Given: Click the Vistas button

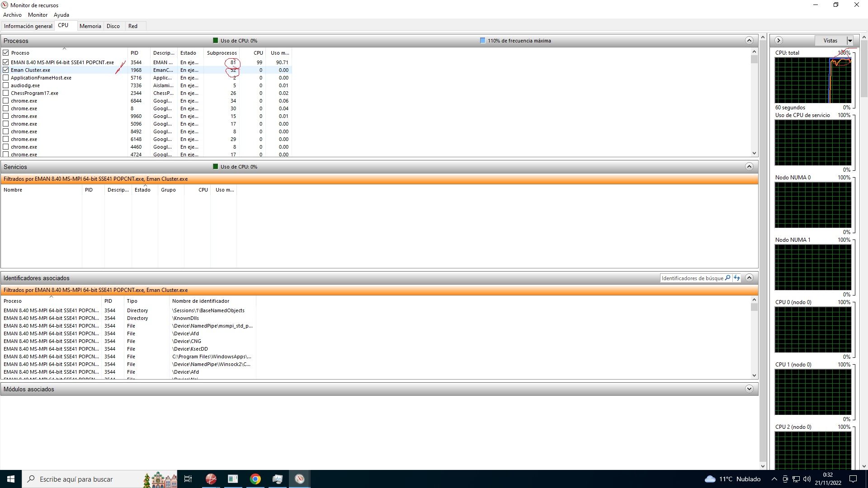Looking at the screenshot, I should (830, 41).
